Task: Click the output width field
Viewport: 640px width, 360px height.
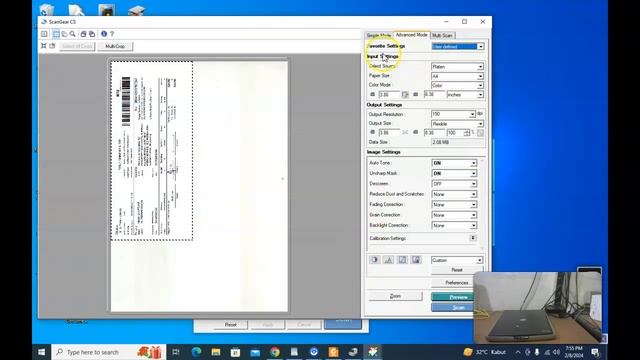Action: [389, 133]
